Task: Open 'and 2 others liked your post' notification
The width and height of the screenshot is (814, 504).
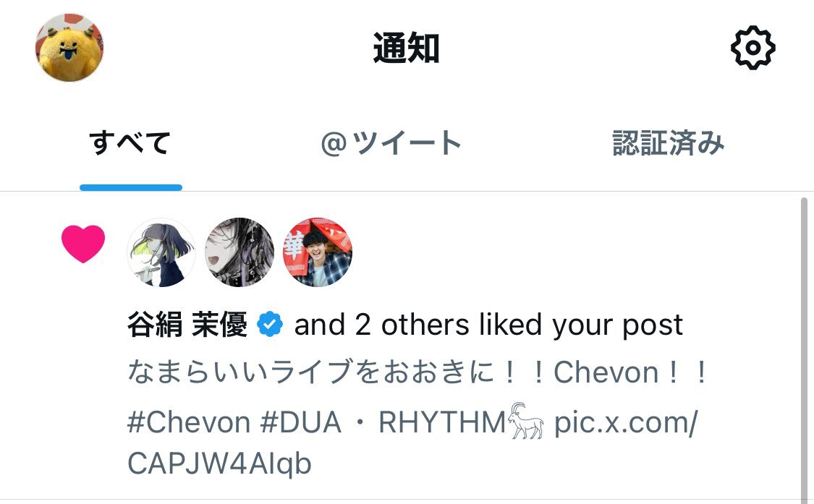Action: point(488,325)
